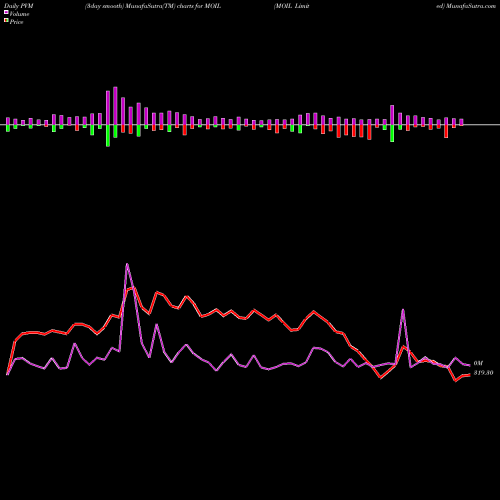The width and height of the screenshot is (500, 500).
Task: Click the 0M volume value label
Action: [x=478, y=363]
